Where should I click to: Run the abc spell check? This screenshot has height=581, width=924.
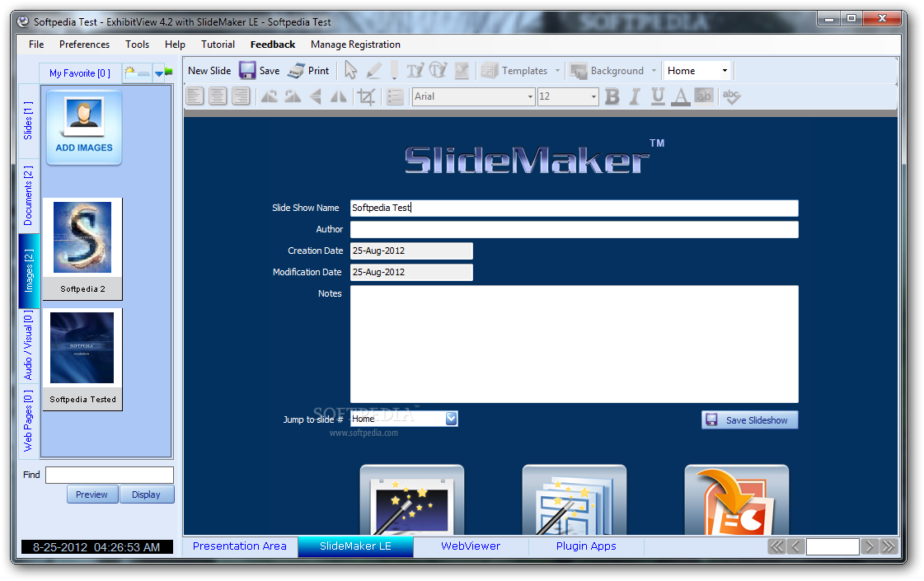pos(731,96)
